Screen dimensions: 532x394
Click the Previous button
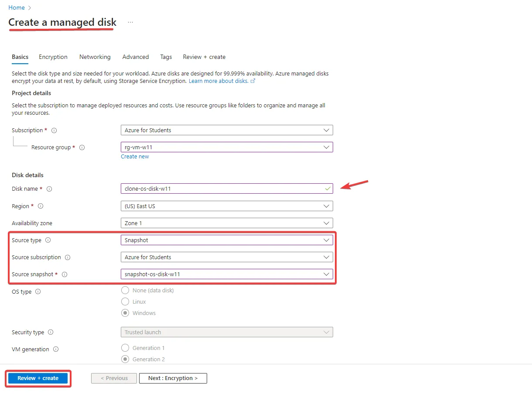point(114,378)
